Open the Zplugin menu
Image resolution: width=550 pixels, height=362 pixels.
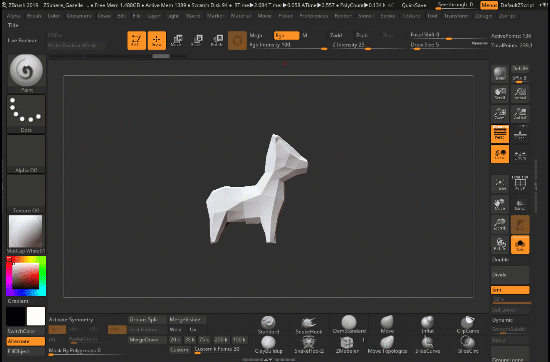tap(484, 16)
